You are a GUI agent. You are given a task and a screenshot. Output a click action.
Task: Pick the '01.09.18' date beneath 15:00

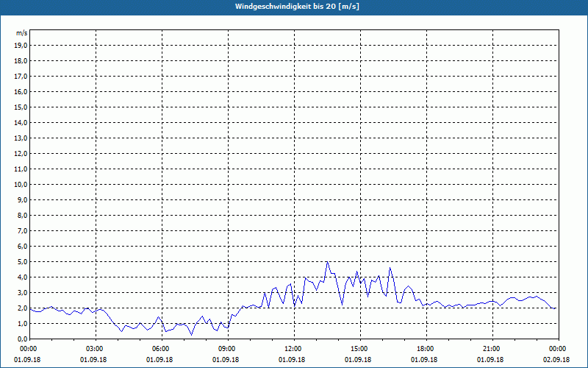(x=358, y=360)
